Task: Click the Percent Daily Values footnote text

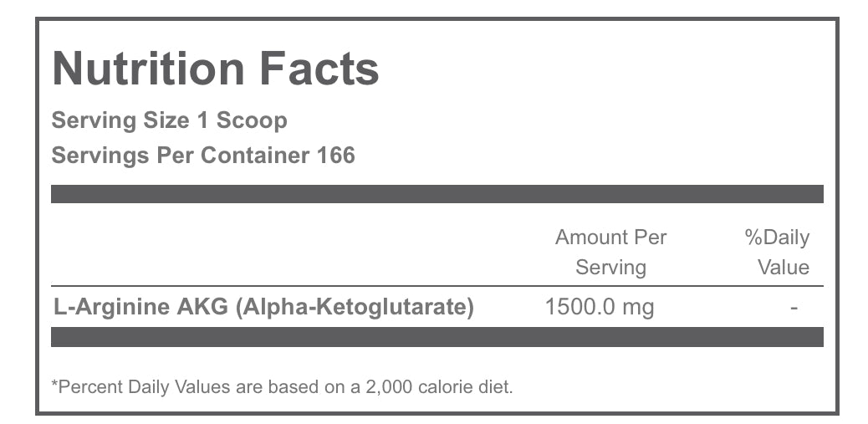Action: click(x=282, y=386)
